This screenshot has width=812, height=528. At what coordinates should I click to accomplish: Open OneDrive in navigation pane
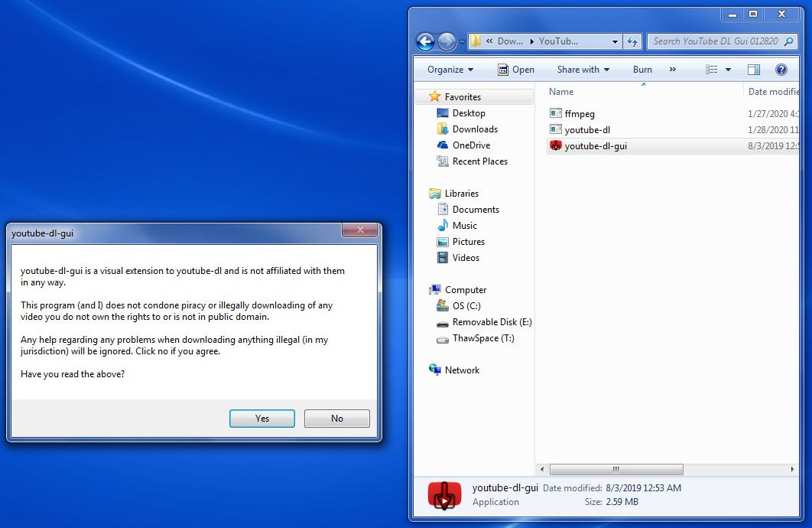click(471, 145)
